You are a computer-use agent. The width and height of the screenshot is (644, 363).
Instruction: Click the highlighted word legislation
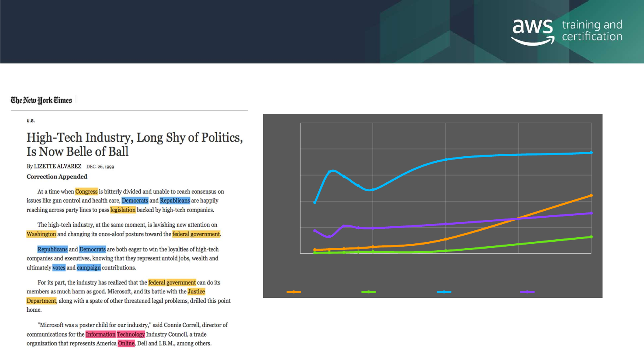tap(123, 210)
